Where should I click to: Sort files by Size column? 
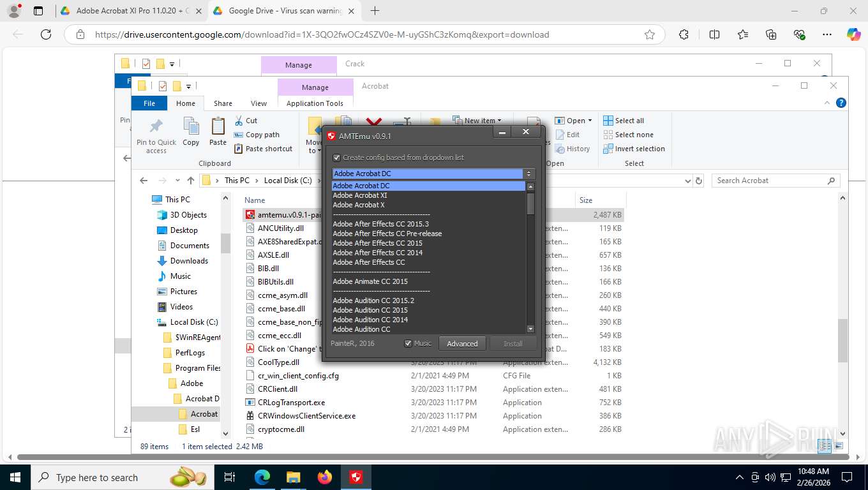coord(586,200)
